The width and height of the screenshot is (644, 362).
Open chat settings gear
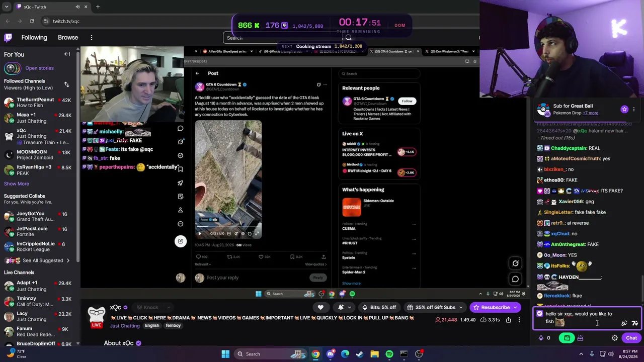[x=615, y=338]
